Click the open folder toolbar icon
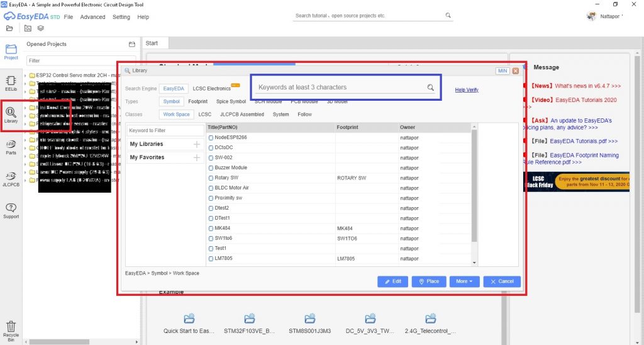This screenshot has height=345, width=644. (9, 28)
